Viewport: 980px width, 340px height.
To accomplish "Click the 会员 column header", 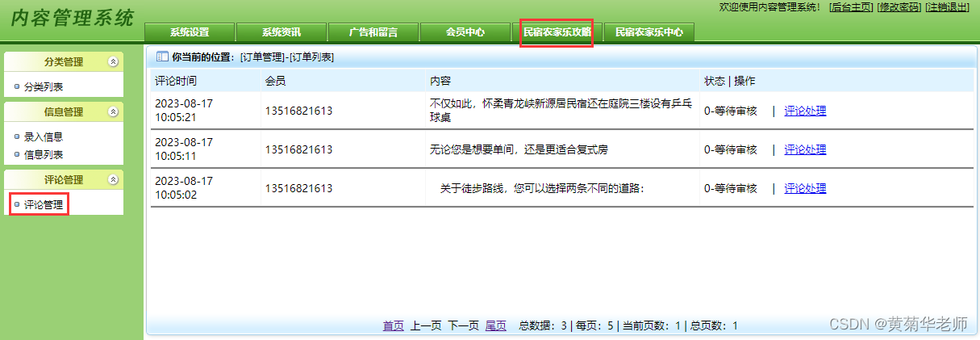I will (x=275, y=81).
